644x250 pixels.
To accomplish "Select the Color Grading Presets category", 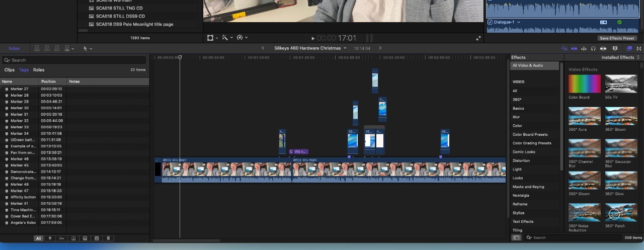I will [x=531, y=143].
